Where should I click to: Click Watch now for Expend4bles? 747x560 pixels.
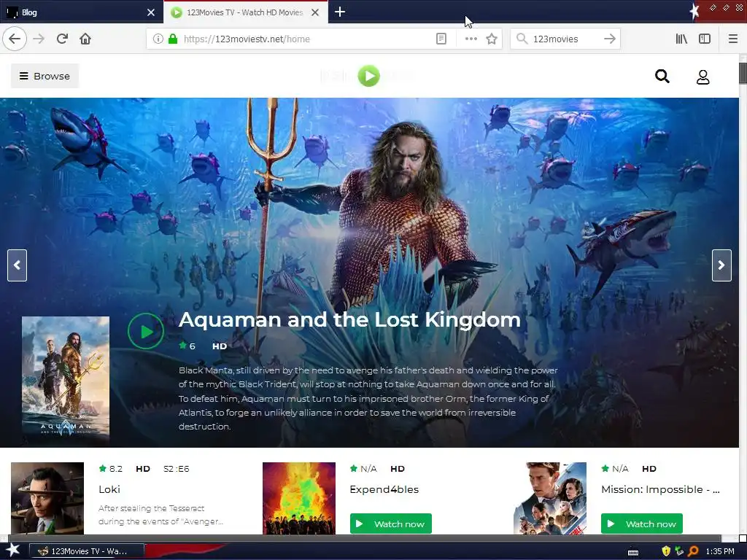[391, 524]
